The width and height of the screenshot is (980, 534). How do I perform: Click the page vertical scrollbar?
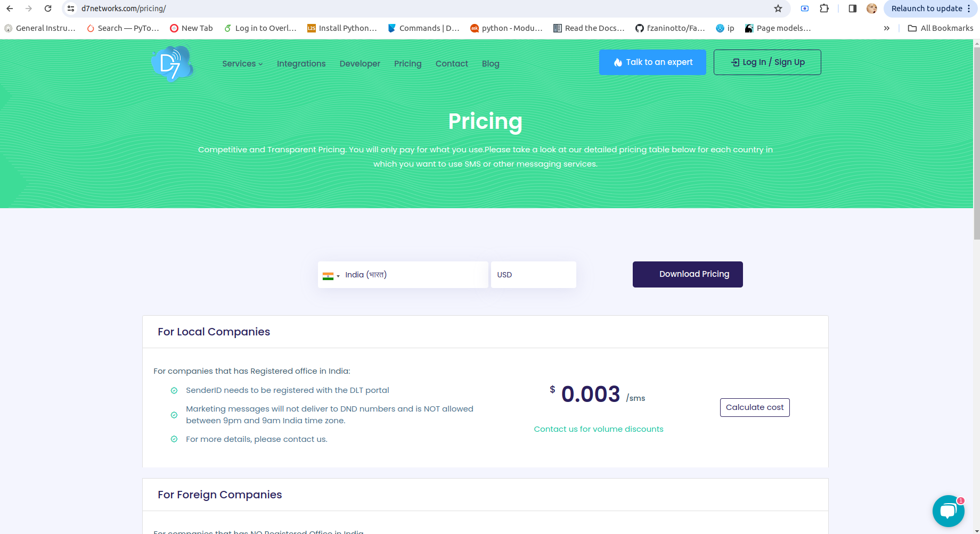tap(976, 144)
